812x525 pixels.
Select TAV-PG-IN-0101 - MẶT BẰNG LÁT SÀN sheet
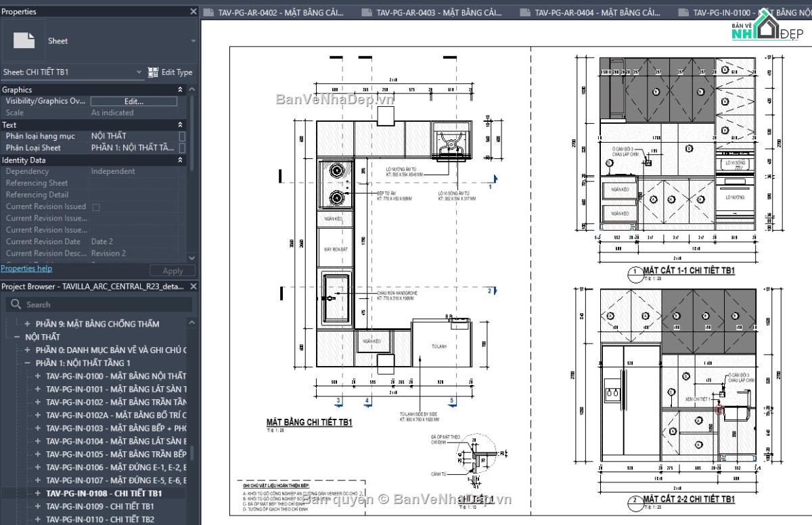click(x=116, y=389)
